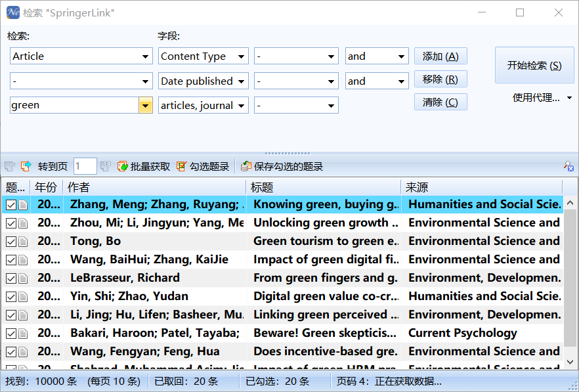This screenshot has height=392, width=579.
Task: Click status text '页码 4: 正在获取数据...'
Action: 389,381
